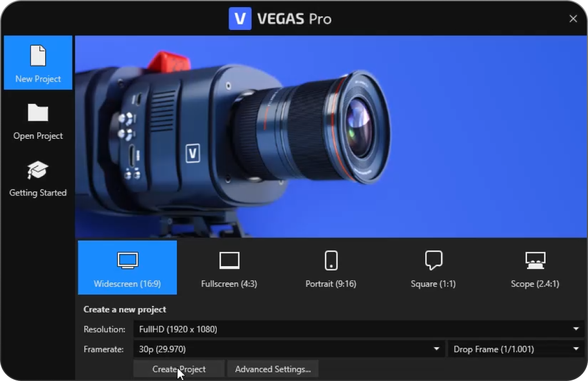The image size is (588, 381).
Task: Open Advanced Settings...
Action: click(x=273, y=369)
